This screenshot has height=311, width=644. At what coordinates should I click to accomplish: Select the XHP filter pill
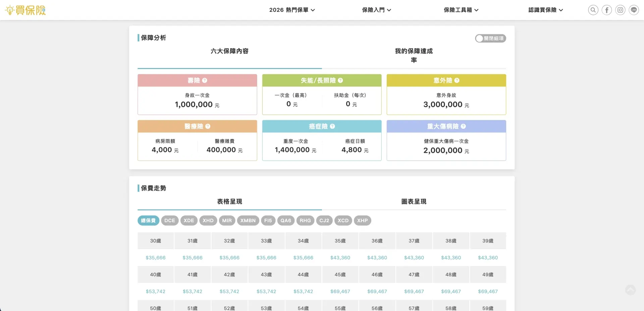click(363, 221)
